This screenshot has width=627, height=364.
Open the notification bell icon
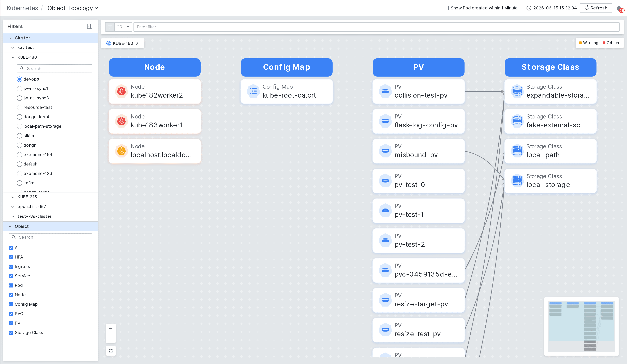[619, 8]
